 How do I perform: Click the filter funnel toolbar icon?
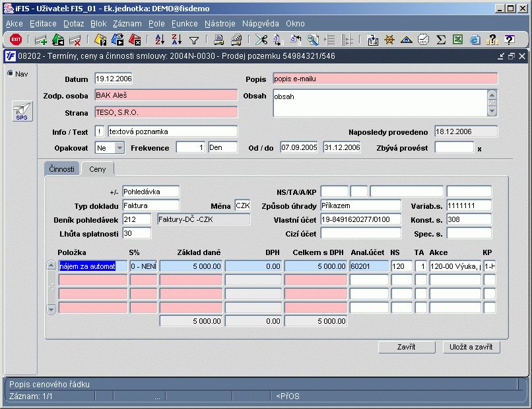click(194, 40)
